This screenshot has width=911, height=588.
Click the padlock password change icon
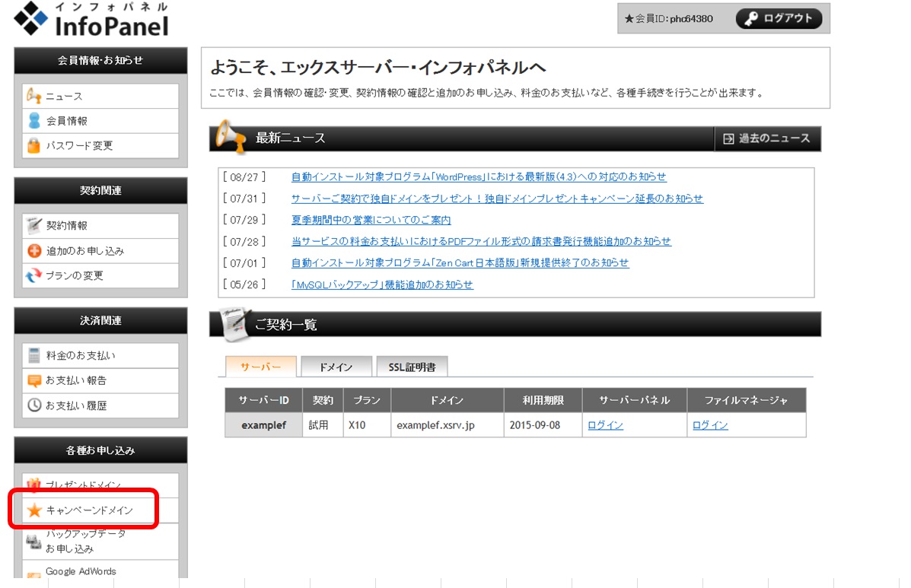coord(33,145)
